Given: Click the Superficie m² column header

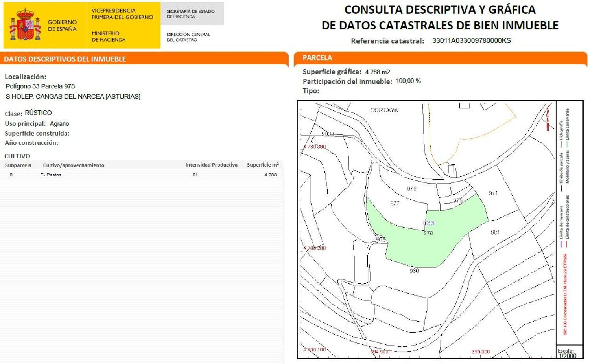Looking at the screenshot, I should (263, 165).
